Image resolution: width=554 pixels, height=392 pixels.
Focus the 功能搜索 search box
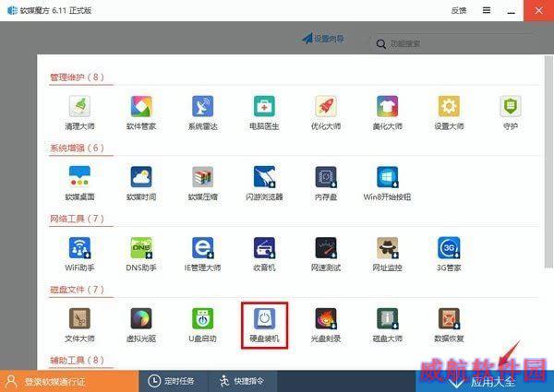click(456, 43)
